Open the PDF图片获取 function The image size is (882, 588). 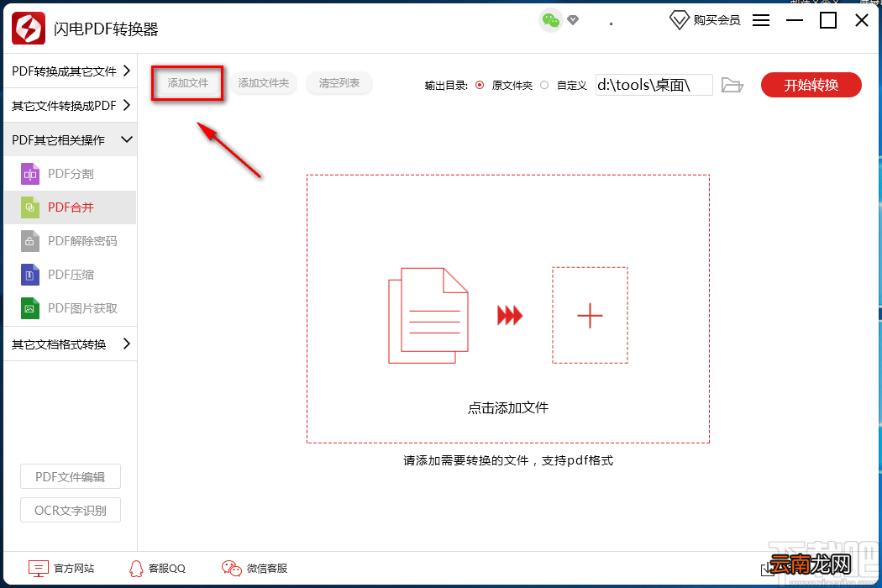pyautogui.click(x=71, y=308)
